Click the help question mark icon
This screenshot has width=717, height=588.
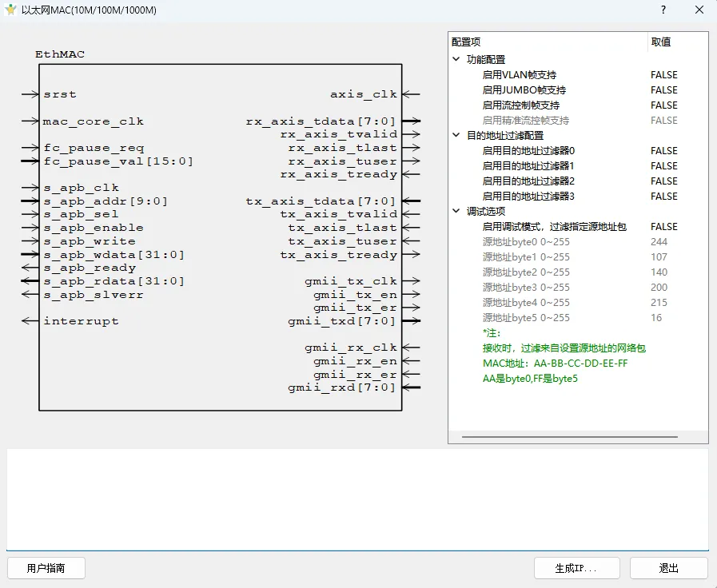663,10
